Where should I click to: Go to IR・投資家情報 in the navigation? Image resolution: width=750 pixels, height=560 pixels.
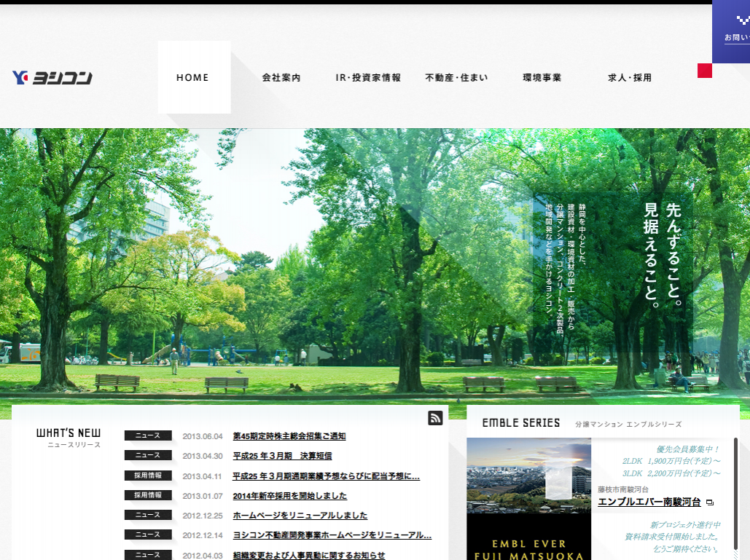368,78
